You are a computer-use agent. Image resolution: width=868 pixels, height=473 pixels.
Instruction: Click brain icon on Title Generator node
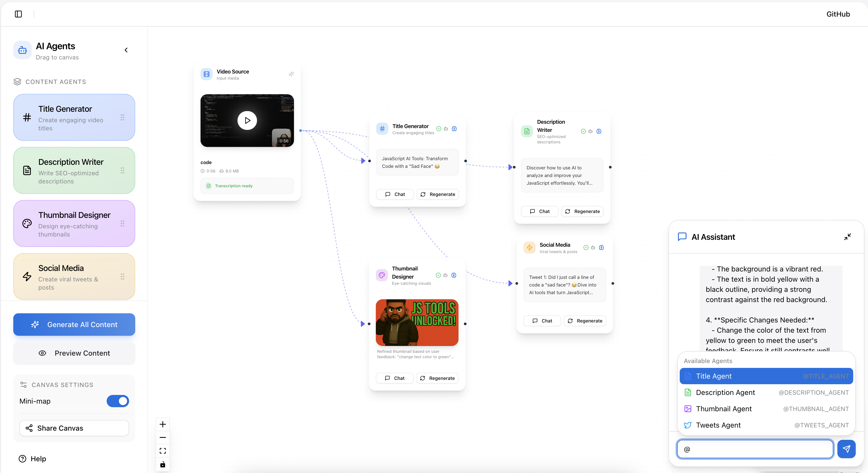454,129
